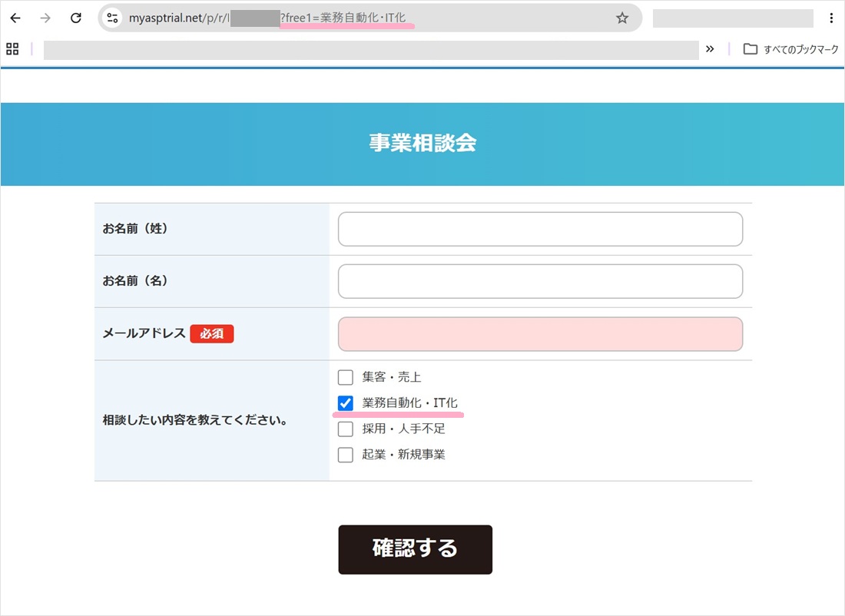
Task: Click the お名前（姓） input field
Action: pyautogui.click(x=540, y=229)
